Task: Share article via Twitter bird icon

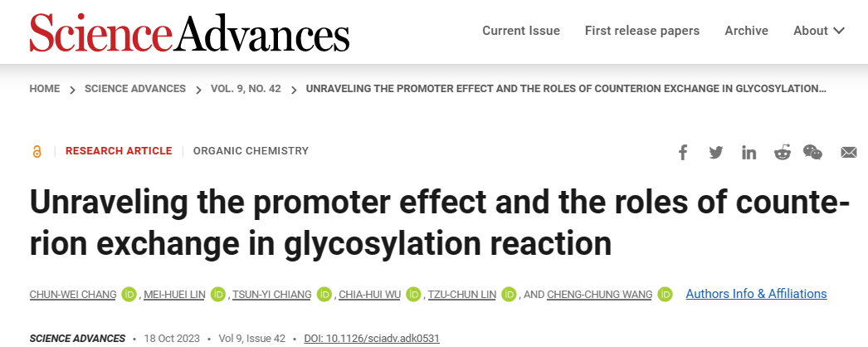Action: (x=716, y=152)
